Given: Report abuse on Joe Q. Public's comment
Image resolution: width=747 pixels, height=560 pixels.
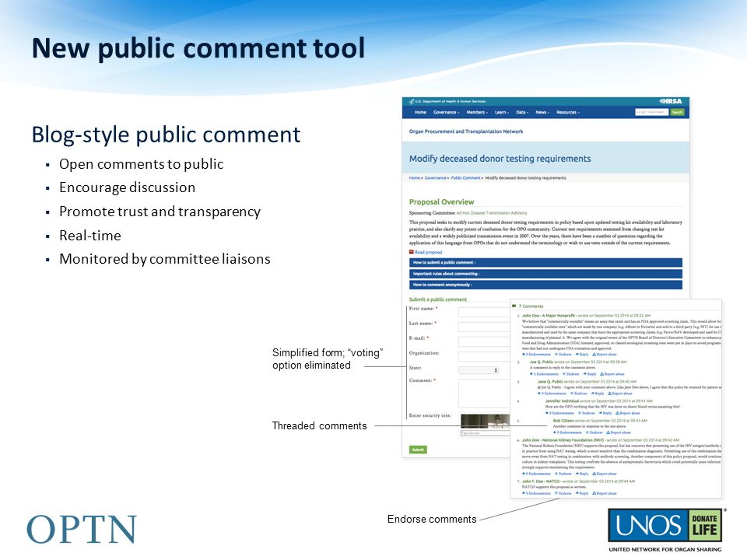Looking at the screenshot, I should pos(612,374).
